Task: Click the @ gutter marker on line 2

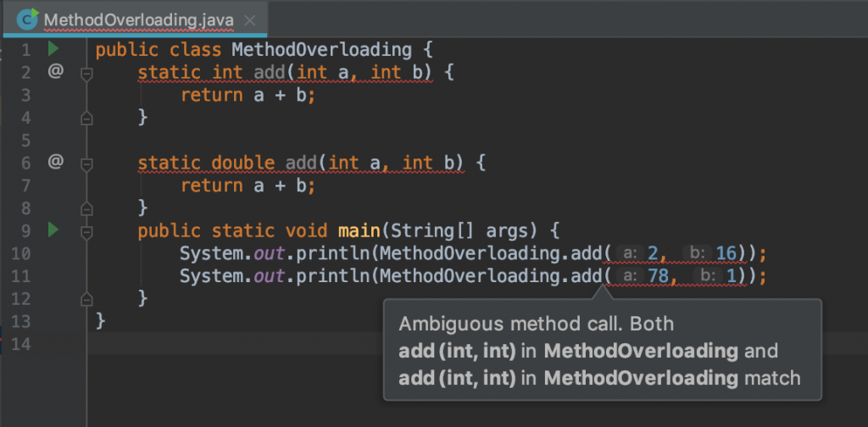Action: (x=55, y=72)
